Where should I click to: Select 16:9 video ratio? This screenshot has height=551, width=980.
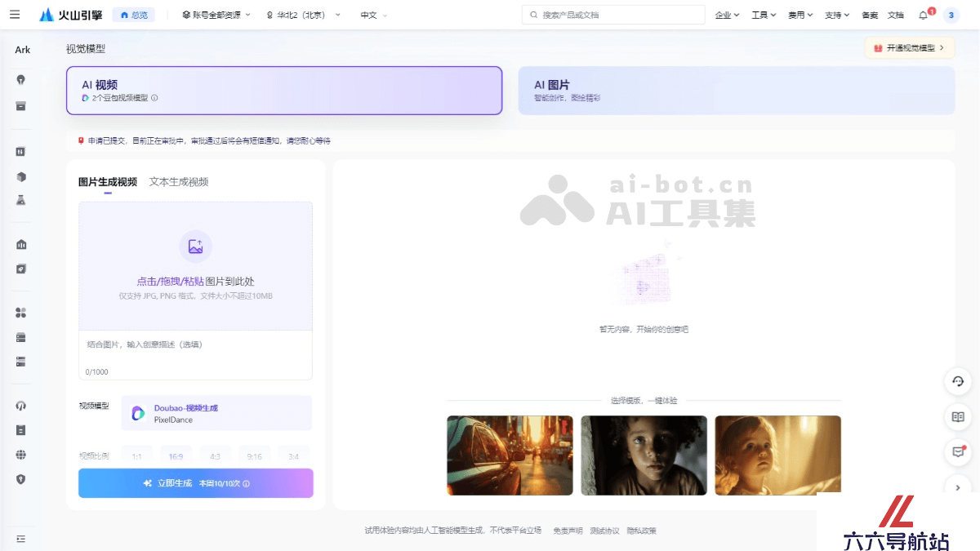tap(176, 456)
